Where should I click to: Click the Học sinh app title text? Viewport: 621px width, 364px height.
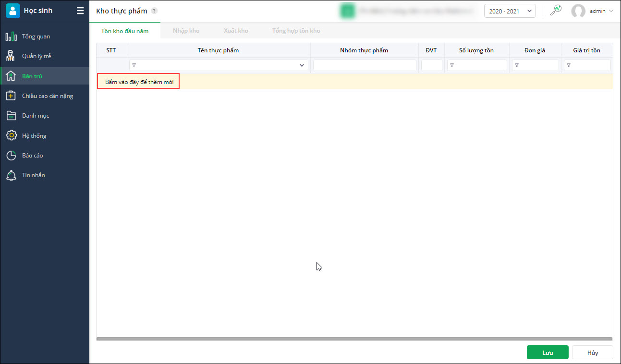(38, 11)
